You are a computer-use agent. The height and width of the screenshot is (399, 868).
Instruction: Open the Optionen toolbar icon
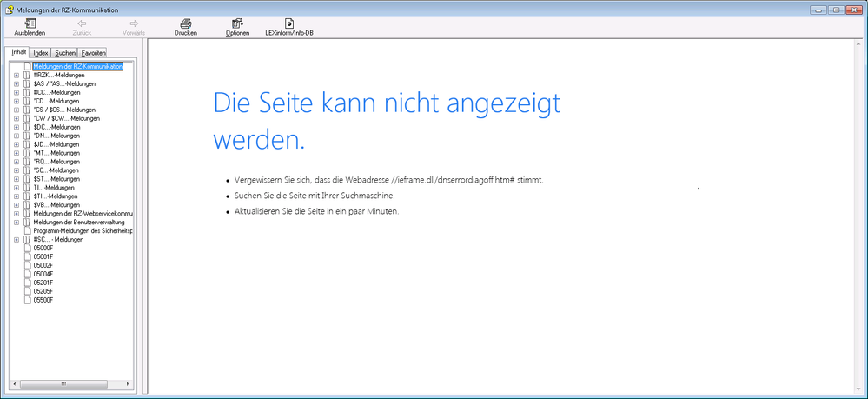pyautogui.click(x=237, y=23)
